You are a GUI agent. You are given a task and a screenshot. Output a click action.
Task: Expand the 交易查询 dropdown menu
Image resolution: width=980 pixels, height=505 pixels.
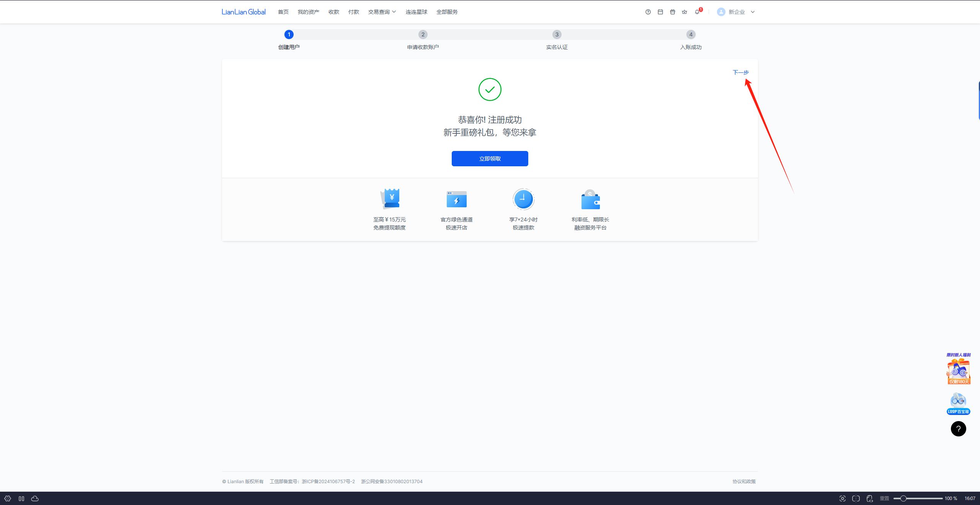point(382,12)
